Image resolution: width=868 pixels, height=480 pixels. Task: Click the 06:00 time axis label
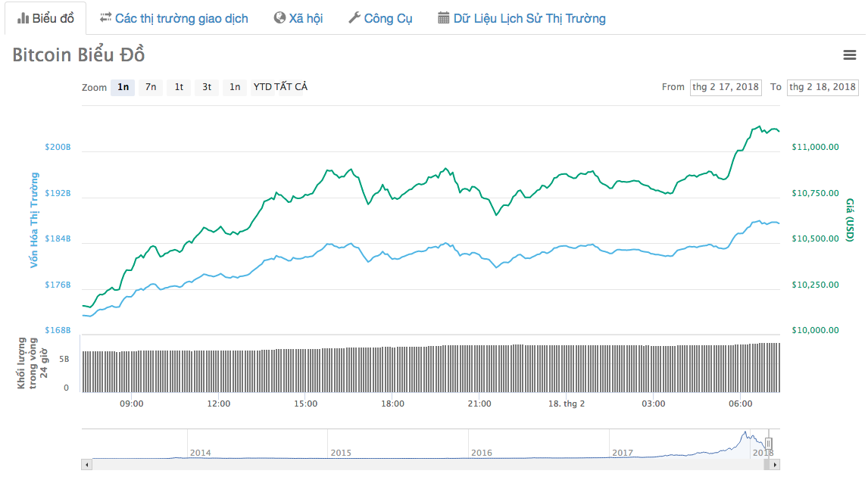[x=741, y=404]
